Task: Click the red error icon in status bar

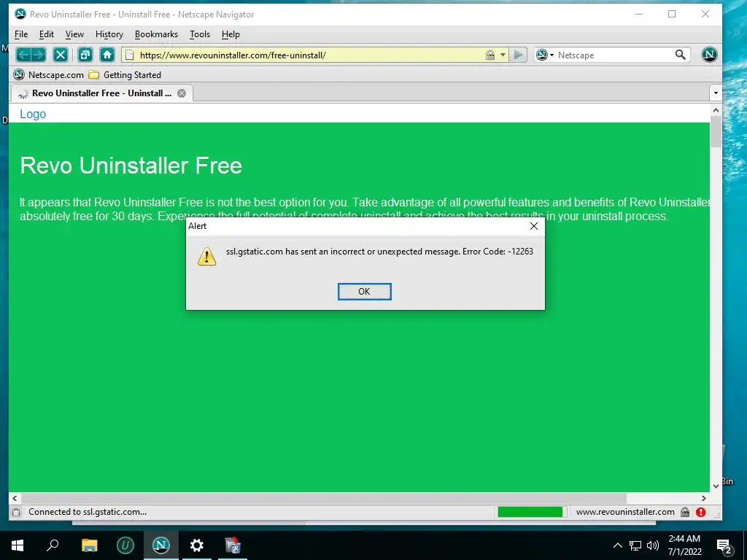Action: coord(700,512)
